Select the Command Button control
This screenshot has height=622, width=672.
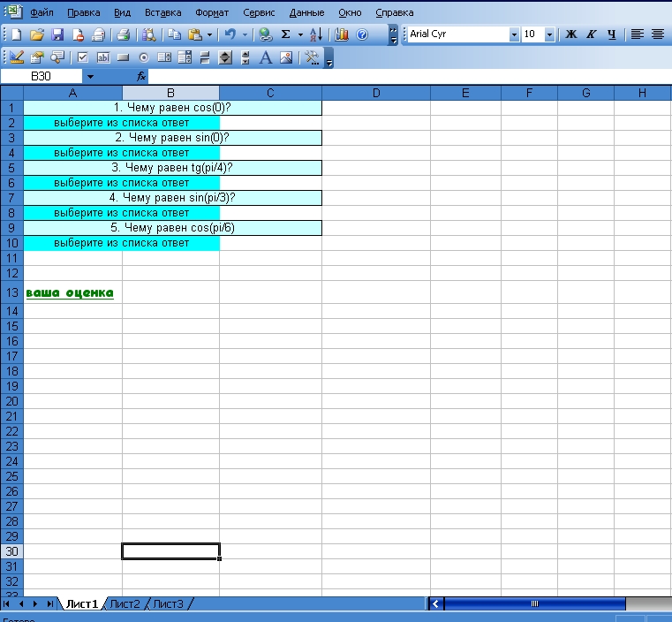pyautogui.click(x=124, y=57)
